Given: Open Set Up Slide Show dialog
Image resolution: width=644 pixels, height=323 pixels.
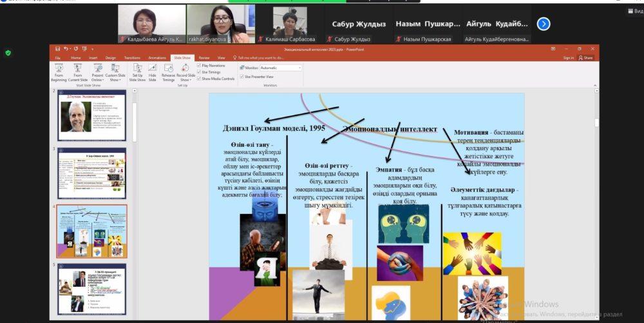Looking at the screenshot, I should tap(138, 72).
